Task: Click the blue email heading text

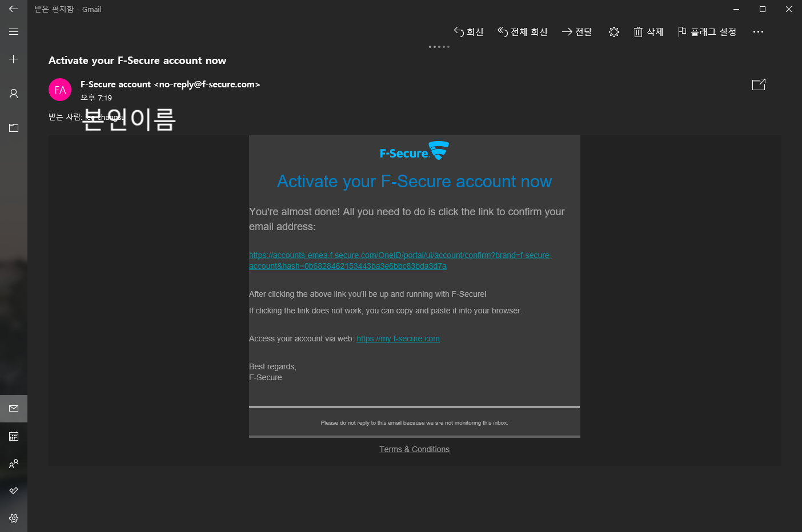Action: pyautogui.click(x=414, y=182)
